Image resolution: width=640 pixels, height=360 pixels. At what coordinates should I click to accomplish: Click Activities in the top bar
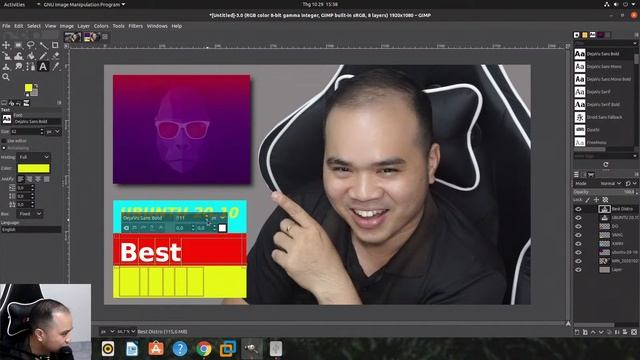point(14,4)
